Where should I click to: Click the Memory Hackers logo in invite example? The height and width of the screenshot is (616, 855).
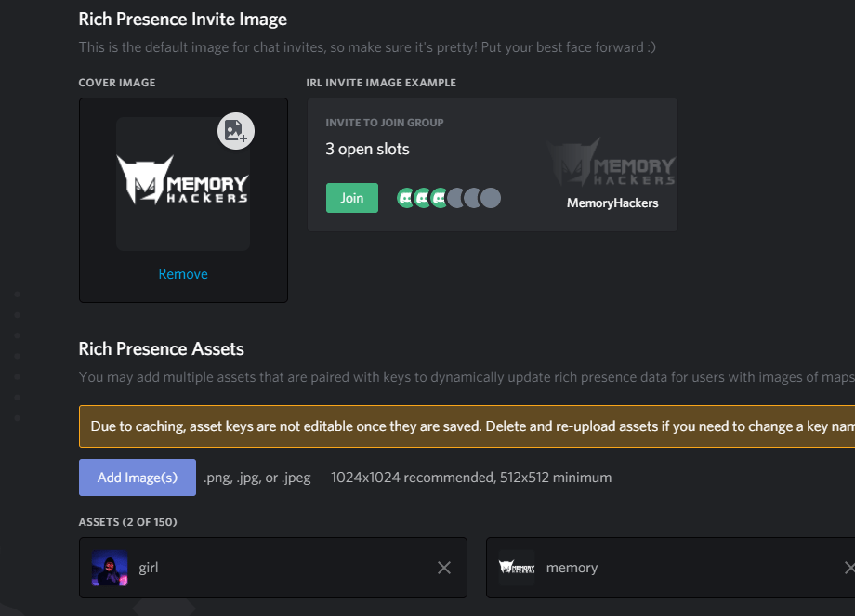click(x=612, y=163)
